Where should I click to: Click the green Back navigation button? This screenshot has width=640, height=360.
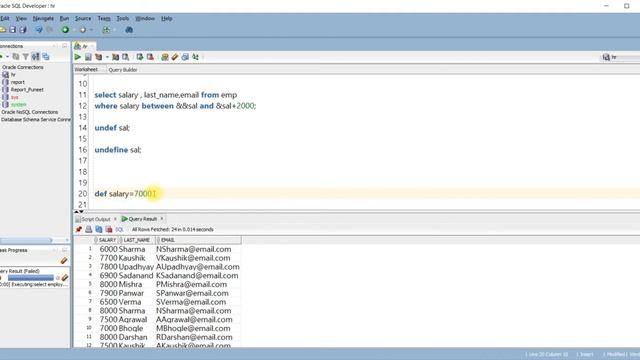[x=65, y=30]
